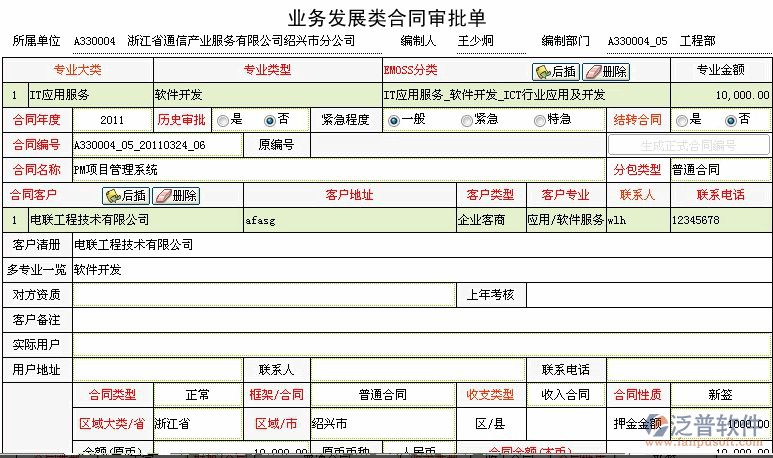Screen dimensions: 773x458
Task: Click 后插 button beside EMOSS分类 header
Action: click(556, 71)
